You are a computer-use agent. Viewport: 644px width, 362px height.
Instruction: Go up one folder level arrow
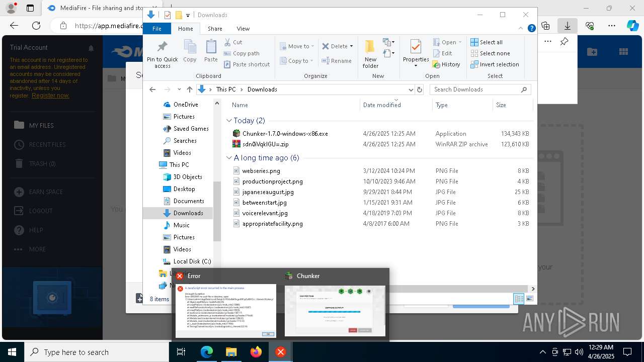(x=189, y=89)
